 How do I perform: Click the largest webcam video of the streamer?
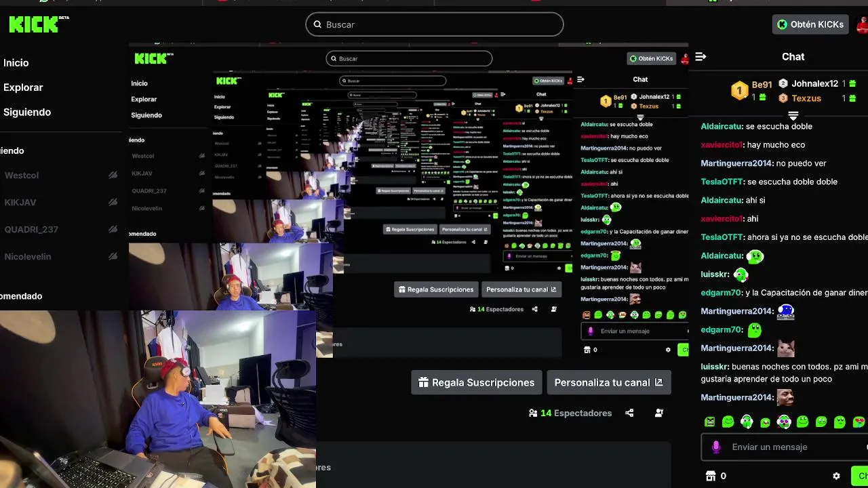pyautogui.click(x=158, y=399)
